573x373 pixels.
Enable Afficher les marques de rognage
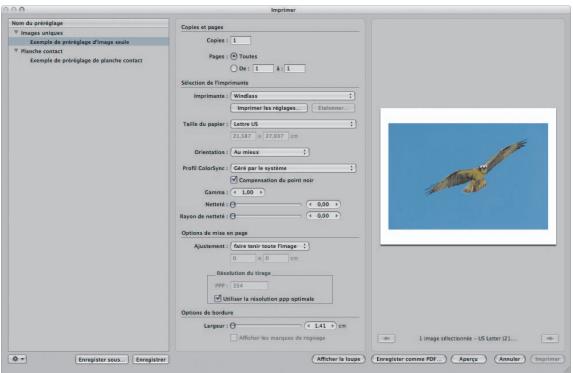(234, 338)
